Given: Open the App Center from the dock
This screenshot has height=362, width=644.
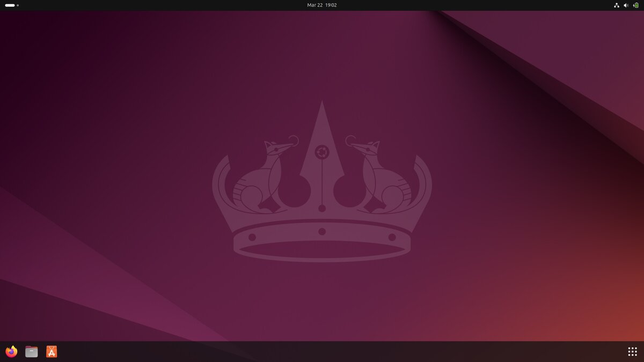Looking at the screenshot, I should click(x=52, y=352).
